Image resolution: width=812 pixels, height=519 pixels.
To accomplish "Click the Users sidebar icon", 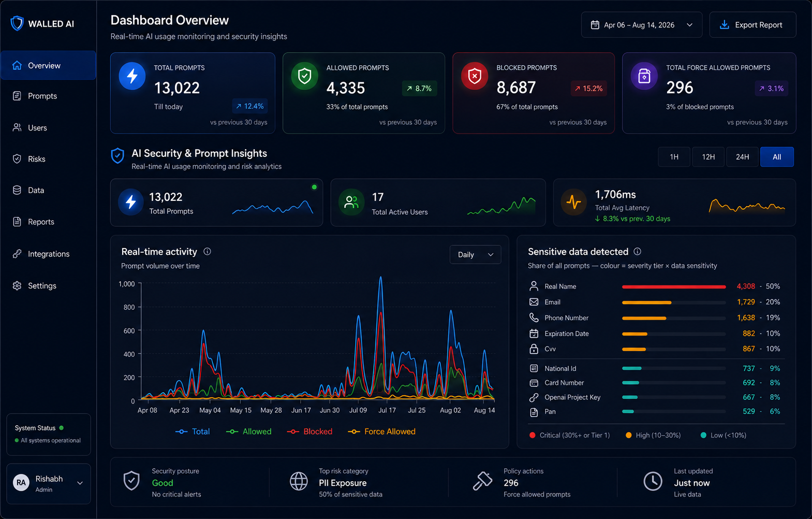I will (17, 127).
